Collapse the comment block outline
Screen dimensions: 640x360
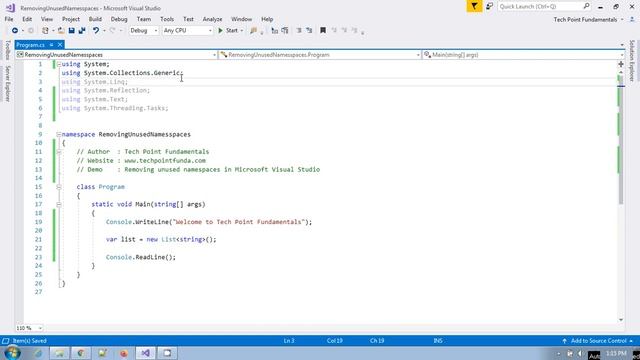click(x=59, y=152)
